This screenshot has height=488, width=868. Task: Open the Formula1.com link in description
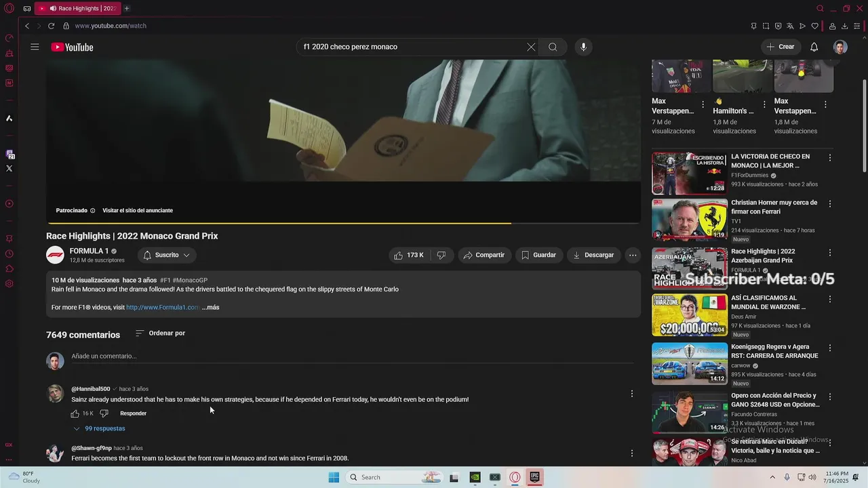coord(162,307)
